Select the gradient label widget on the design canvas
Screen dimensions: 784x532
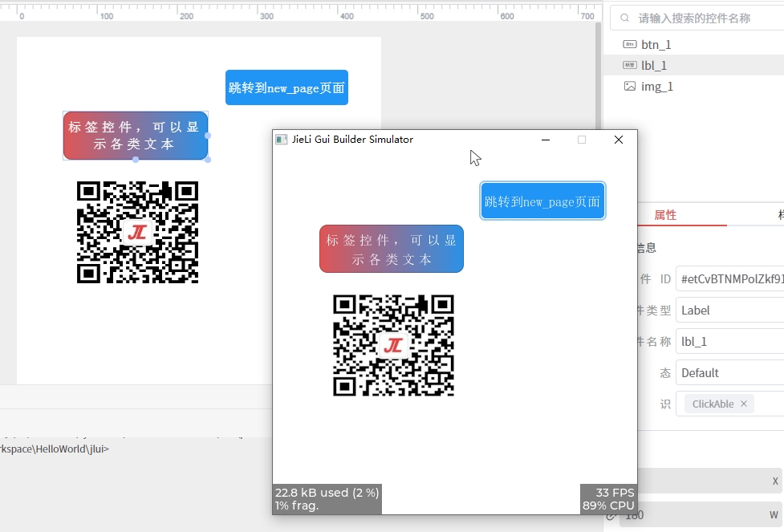coord(136,136)
